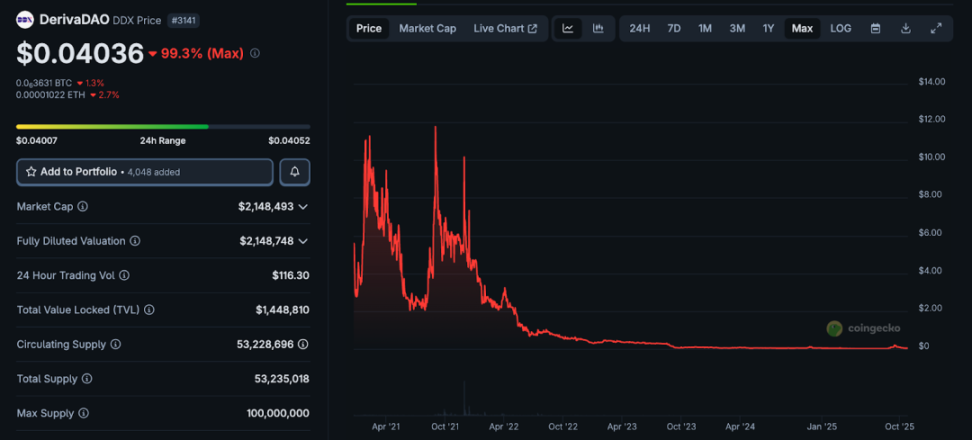Select the 24H time range
Screen dimensions: 972x440
coord(640,29)
